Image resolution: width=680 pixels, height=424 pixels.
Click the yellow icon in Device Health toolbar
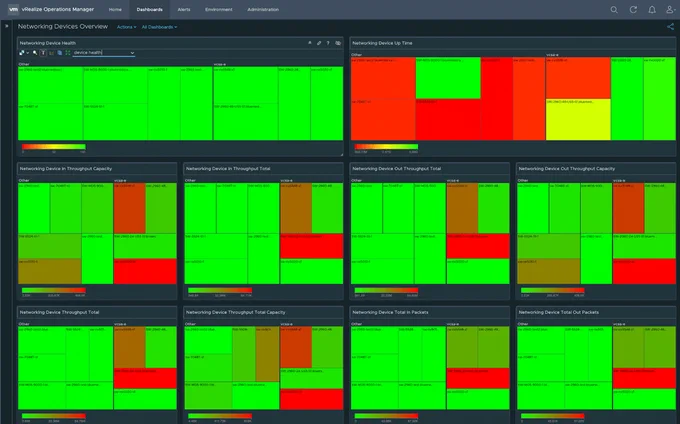click(52, 53)
